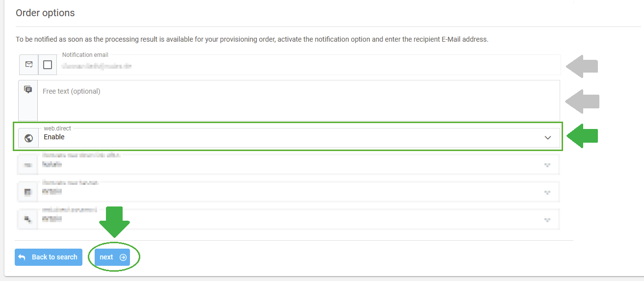Click the gray arrow pointing at Notification email
Image resolution: width=644 pixels, height=281 pixels.
pyautogui.click(x=582, y=66)
